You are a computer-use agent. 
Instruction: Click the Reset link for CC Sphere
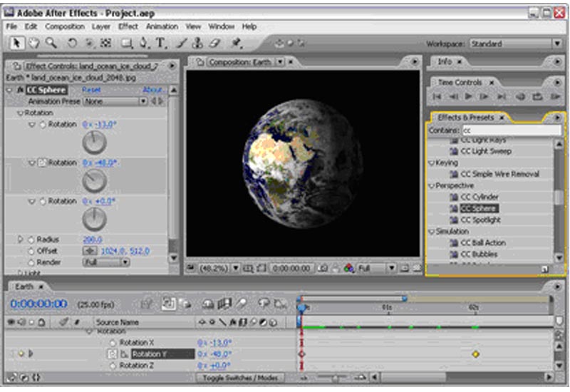[91, 90]
